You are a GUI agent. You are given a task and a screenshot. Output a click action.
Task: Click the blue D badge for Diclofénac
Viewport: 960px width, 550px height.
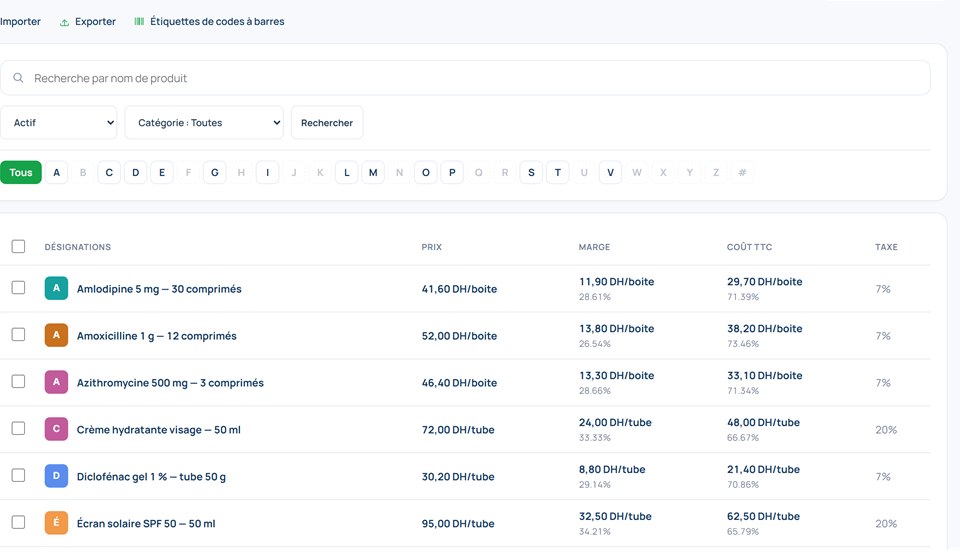coord(56,476)
